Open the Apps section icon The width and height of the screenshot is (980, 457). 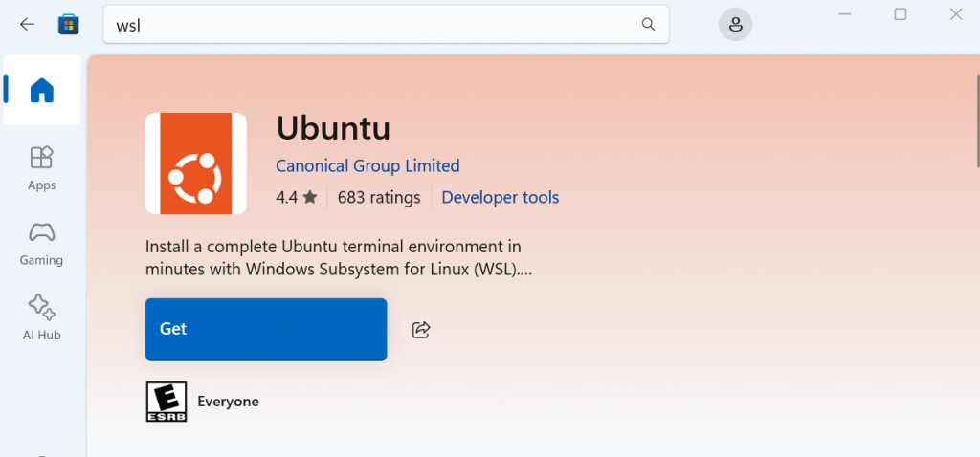42,157
